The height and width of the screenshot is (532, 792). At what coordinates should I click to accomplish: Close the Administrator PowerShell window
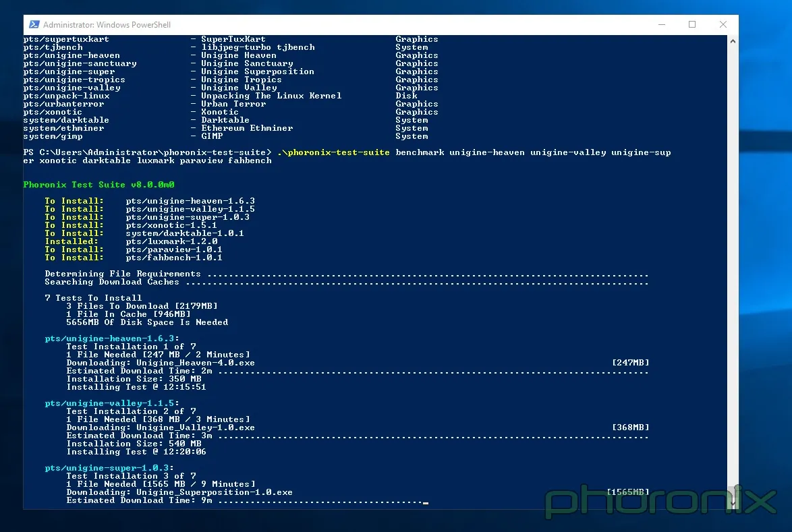click(x=723, y=24)
